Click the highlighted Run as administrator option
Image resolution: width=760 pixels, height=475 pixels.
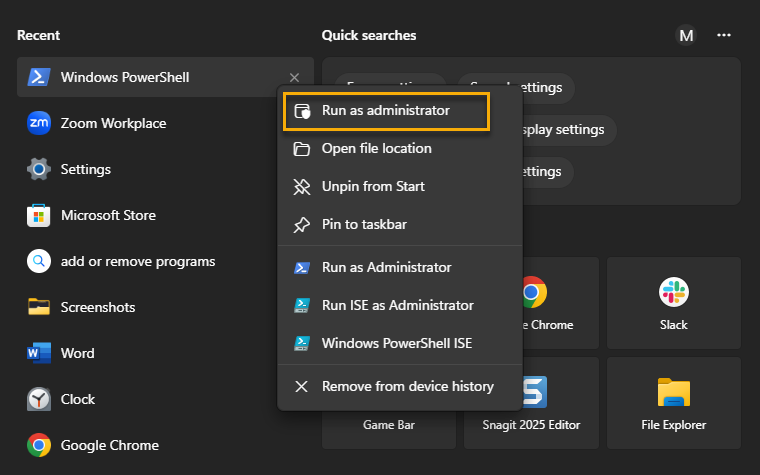[385, 111]
